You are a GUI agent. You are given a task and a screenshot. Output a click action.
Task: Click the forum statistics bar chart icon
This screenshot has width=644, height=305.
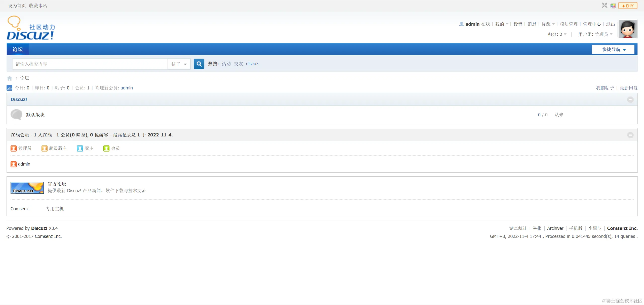pyautogui.click(x=9, y=88)
